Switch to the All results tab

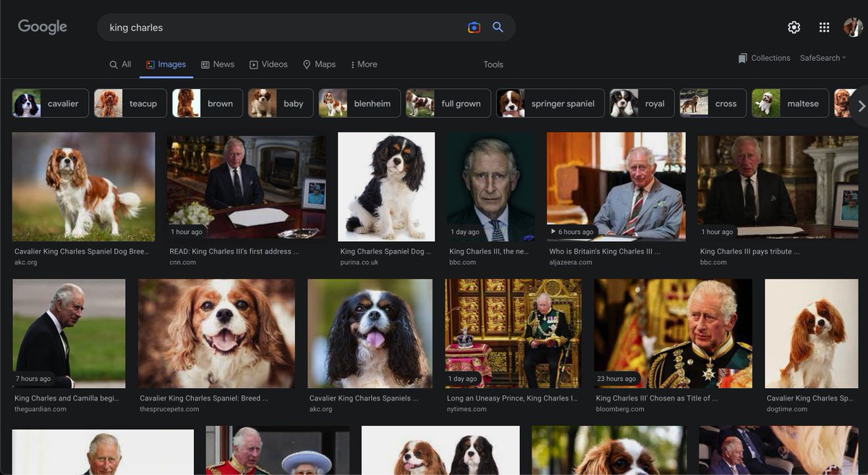point(120,64)
